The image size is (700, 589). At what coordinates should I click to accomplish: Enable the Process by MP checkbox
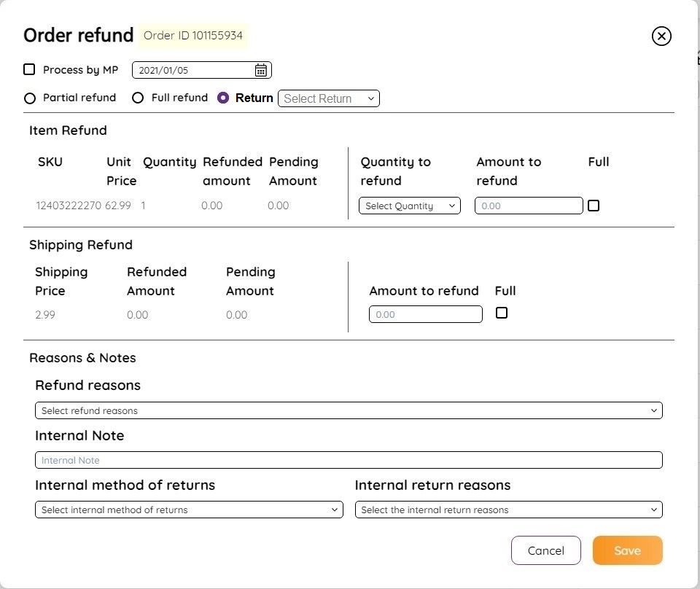click(x=29, y=69)
